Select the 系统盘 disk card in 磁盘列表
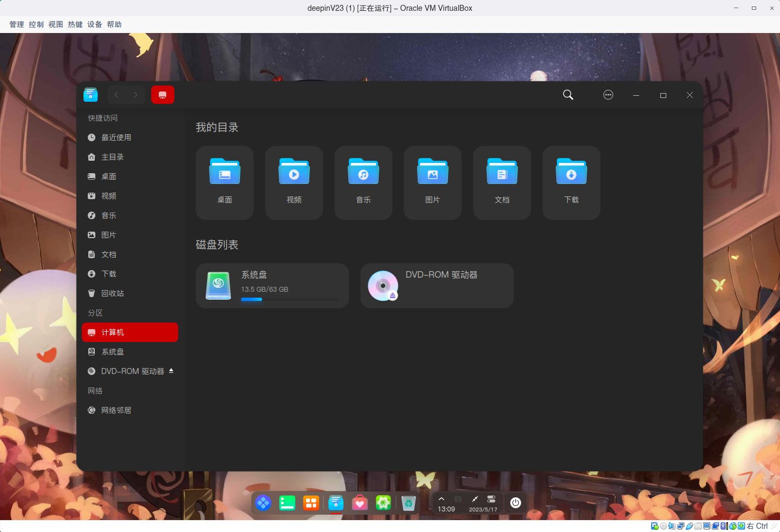 pyautogui.click(x=272, y=286)
